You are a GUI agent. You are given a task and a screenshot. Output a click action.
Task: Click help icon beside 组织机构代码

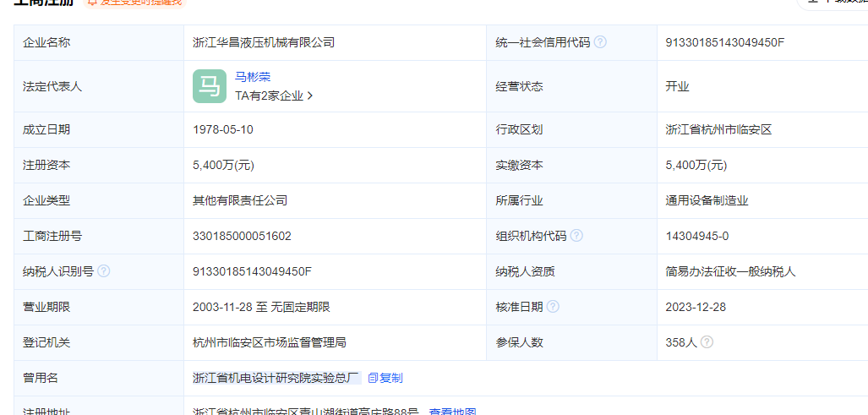tap(576, 237)
